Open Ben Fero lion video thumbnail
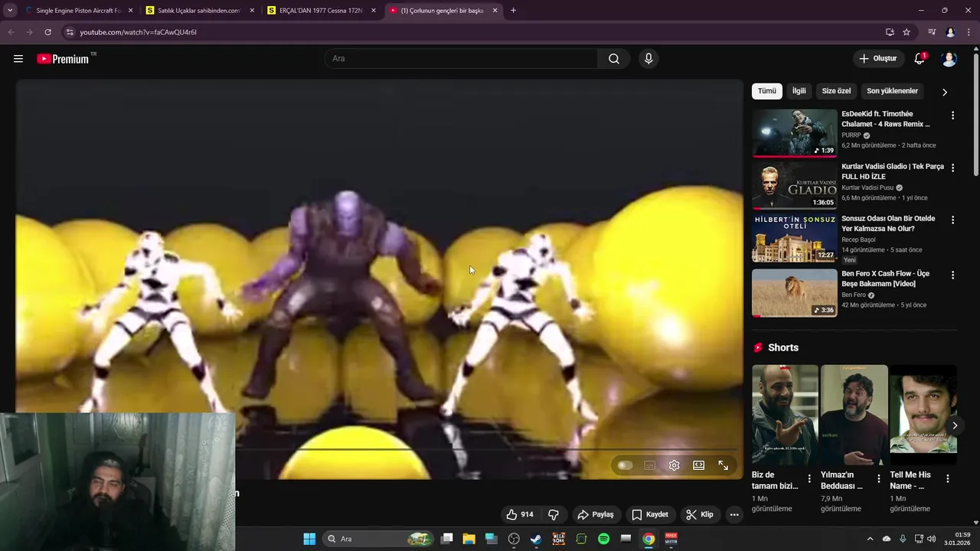This screenshot has height=551, width=980. (x=794, y=292)
